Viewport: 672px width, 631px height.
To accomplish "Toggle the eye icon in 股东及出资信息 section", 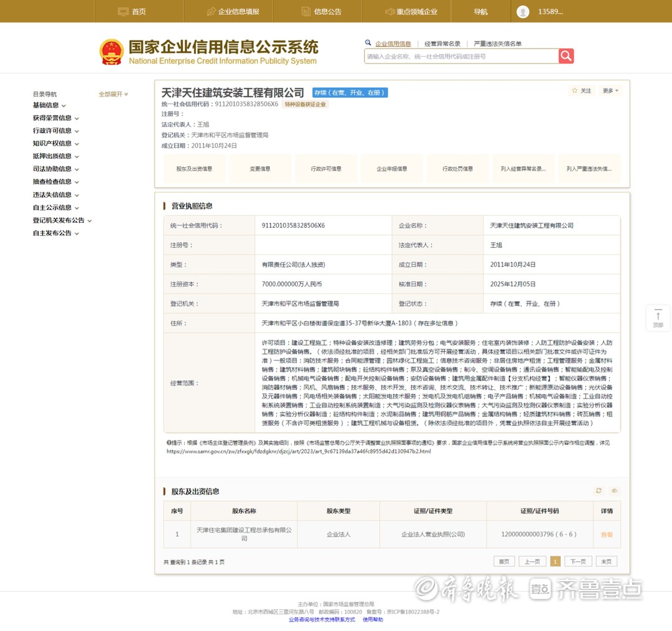I will point(614,490).
